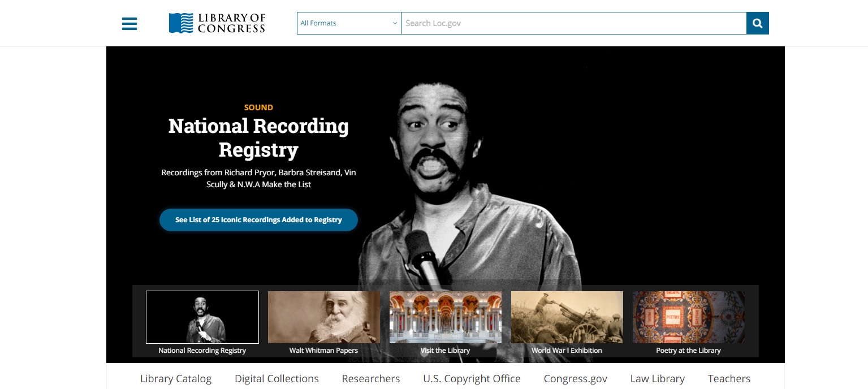The height and width of the screenshot is (389, 868).
Task: Visit the U.S. Copyright Office link
Action: [x=472, y=379]
